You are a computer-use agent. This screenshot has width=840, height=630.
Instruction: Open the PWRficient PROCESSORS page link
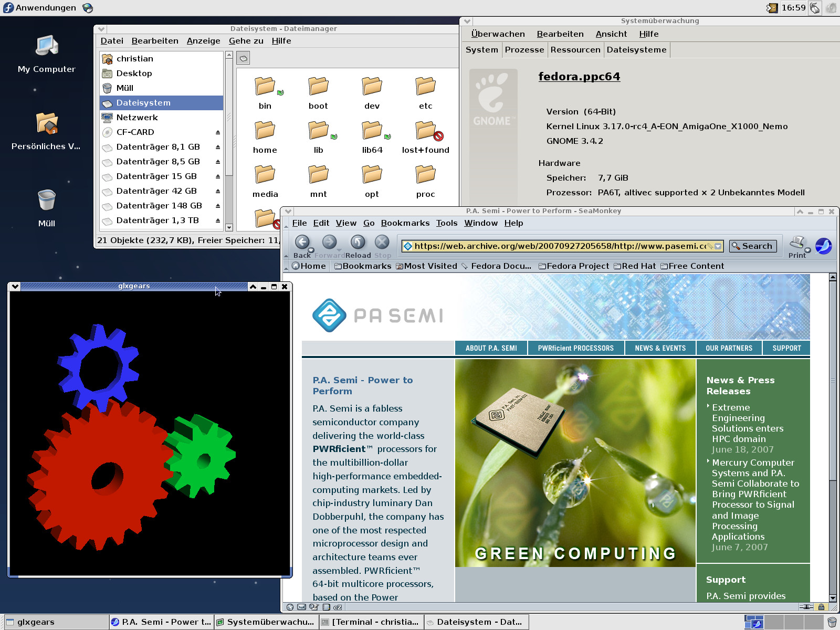pos(575,348)
